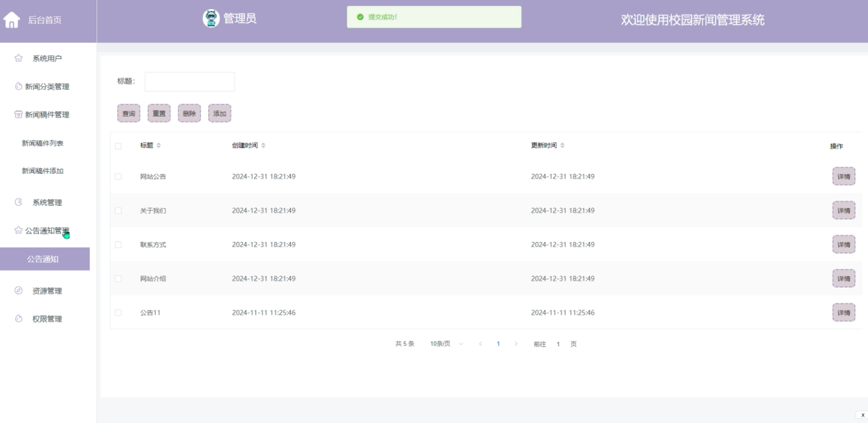Sort by 创建时间 column arrows

tap(263, 145)
